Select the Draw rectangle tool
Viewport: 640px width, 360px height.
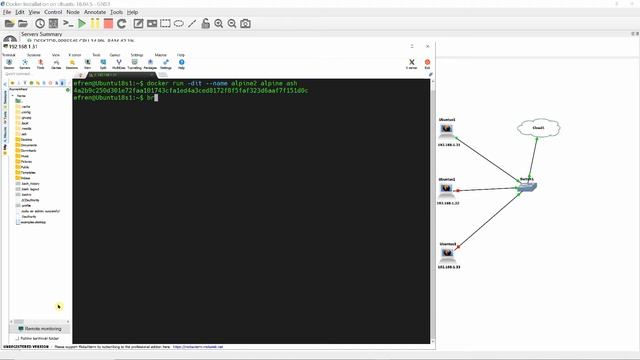pyautogui.click(x=165, y=23)
